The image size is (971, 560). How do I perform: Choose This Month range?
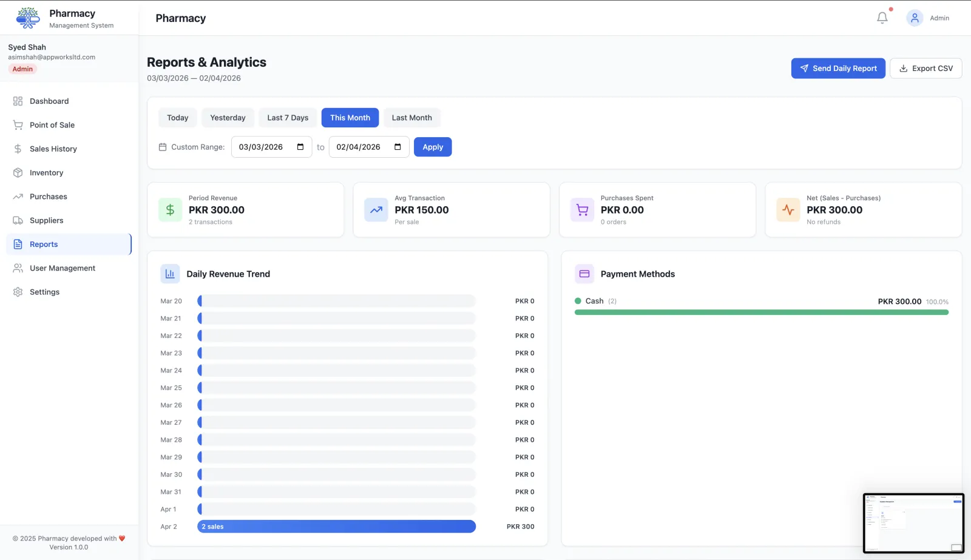(350, 118)
